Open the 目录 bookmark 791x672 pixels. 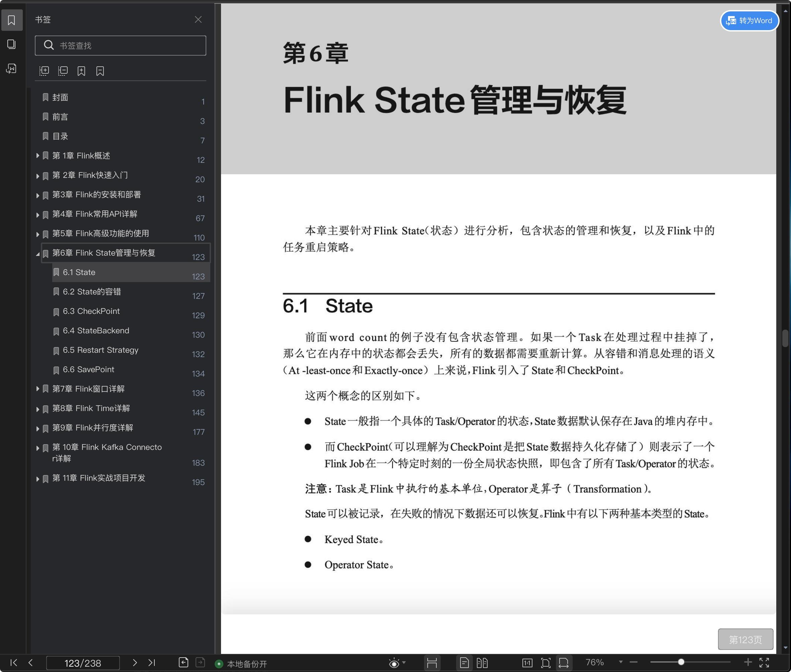tap(60, 136)
